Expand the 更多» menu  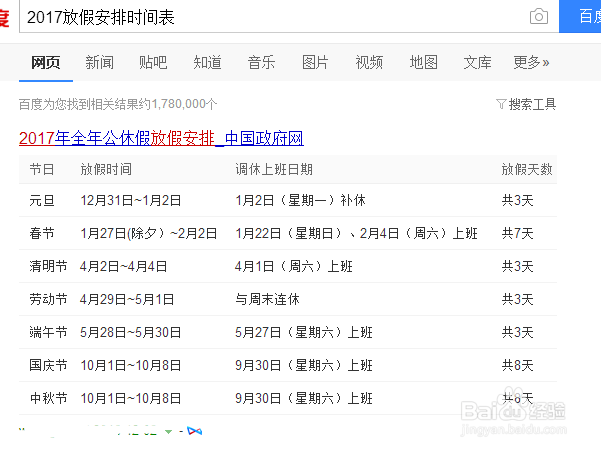click(531, 62)
